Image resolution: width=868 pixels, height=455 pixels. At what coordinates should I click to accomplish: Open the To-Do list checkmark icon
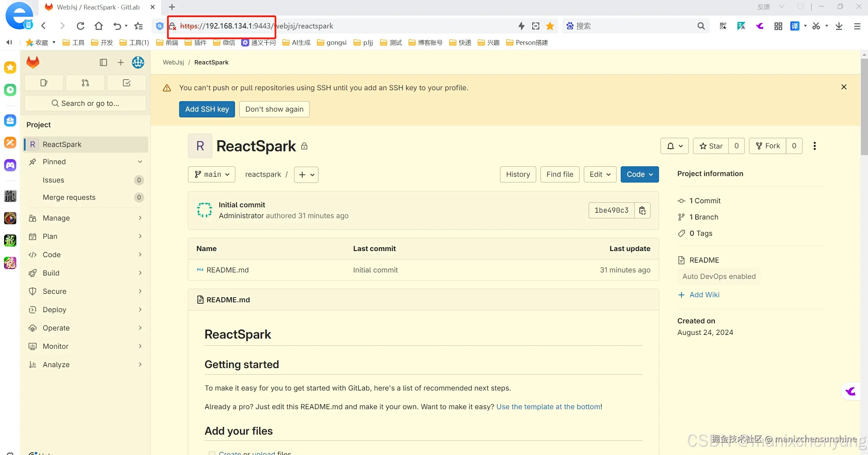(127, 83)
